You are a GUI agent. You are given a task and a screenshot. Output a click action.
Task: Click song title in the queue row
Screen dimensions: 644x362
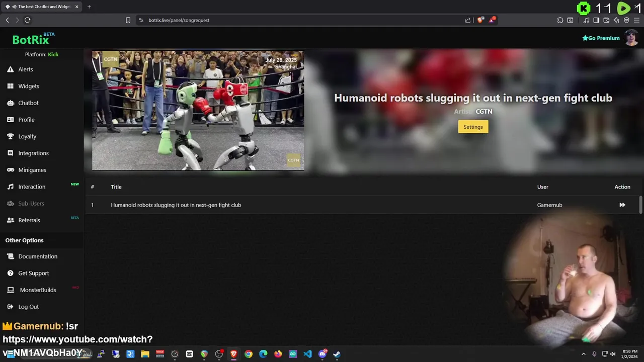tap(176, 205)
